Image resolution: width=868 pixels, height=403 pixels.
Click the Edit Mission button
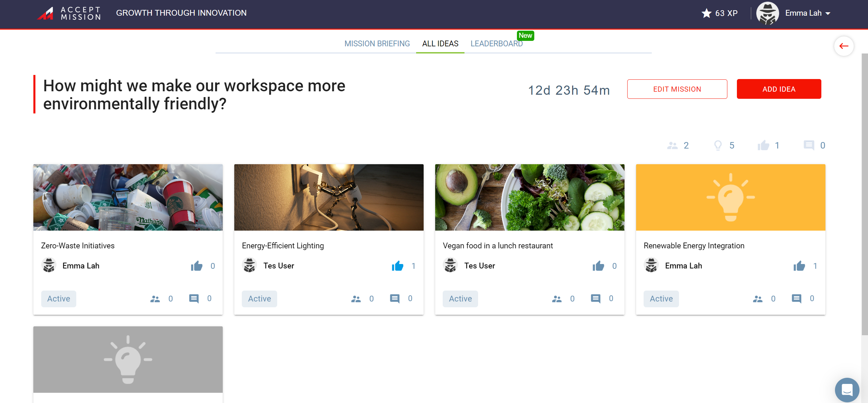pyautogui.click(x=677, y=89)
